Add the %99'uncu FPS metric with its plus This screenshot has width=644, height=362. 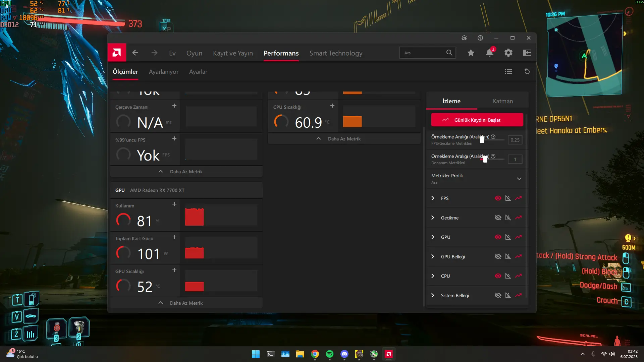[x=174, y=139]
